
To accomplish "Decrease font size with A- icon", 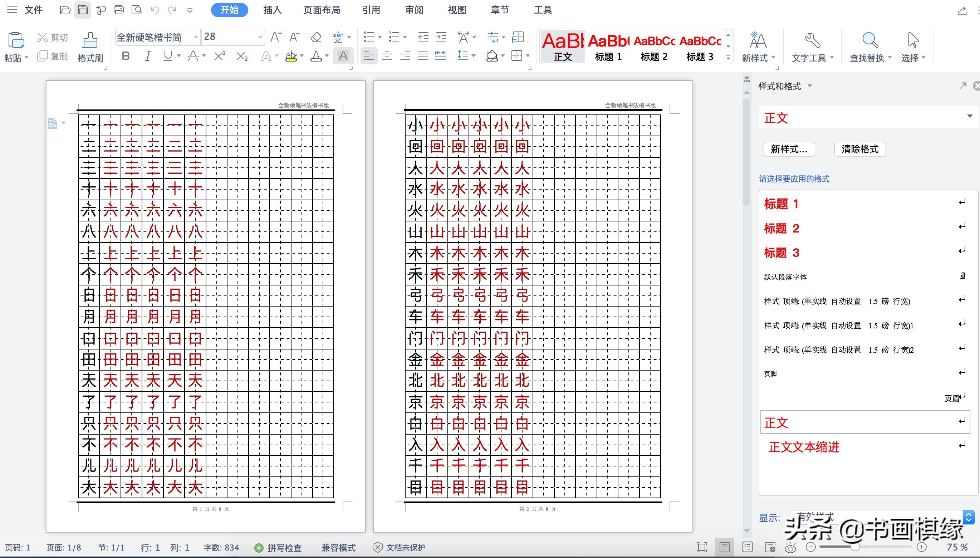I will tap(294, 37).
